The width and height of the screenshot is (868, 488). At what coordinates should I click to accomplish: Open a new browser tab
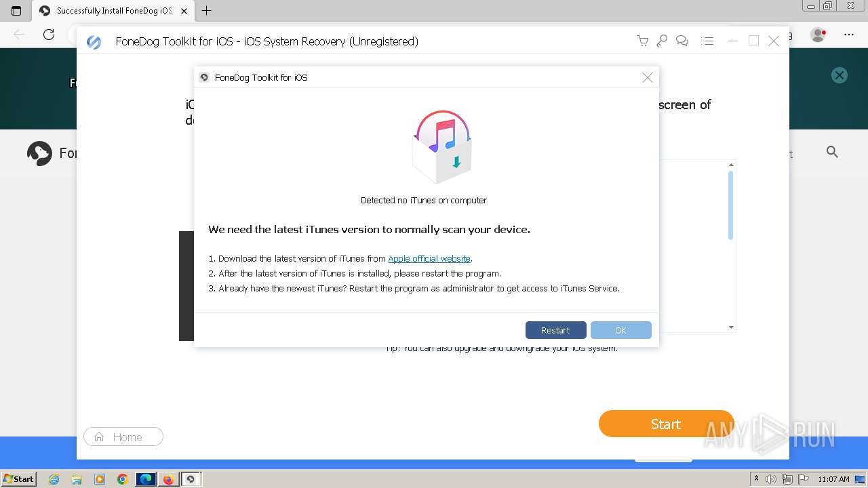coord(207,11)
